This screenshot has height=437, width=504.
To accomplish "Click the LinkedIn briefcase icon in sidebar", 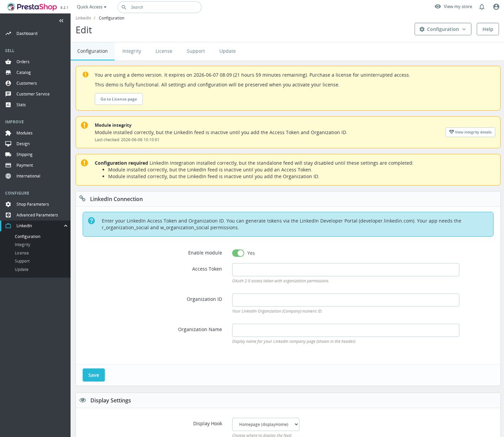I will 8,226.
